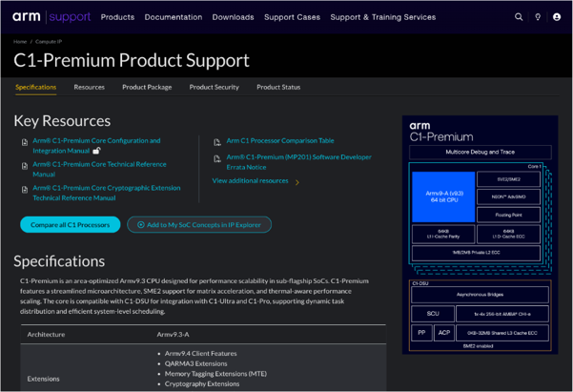Click the PP block in diagram
Image resolution: width=573 pixels, height=392 pixels.
tap(421, 333)
